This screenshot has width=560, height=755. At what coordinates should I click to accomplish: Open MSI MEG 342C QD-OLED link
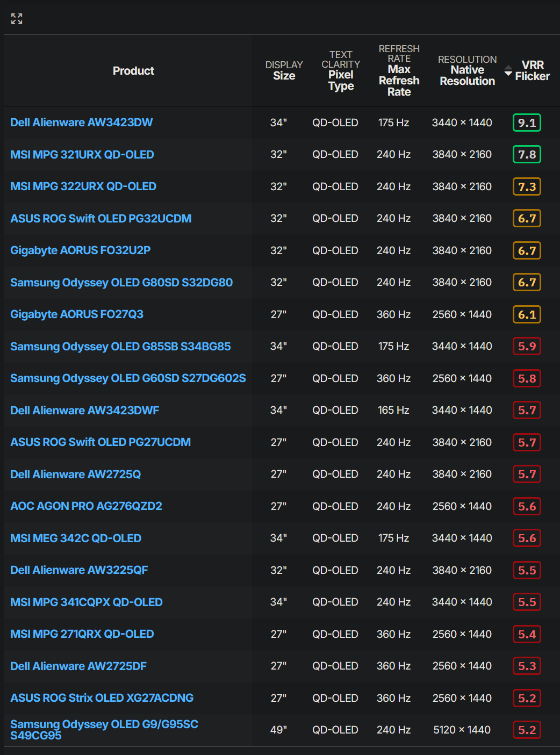[76, 538]
